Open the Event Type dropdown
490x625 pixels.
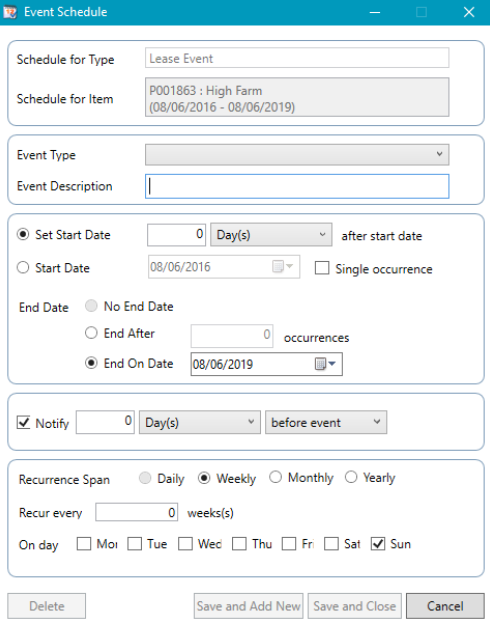click(x=297, y=155)
